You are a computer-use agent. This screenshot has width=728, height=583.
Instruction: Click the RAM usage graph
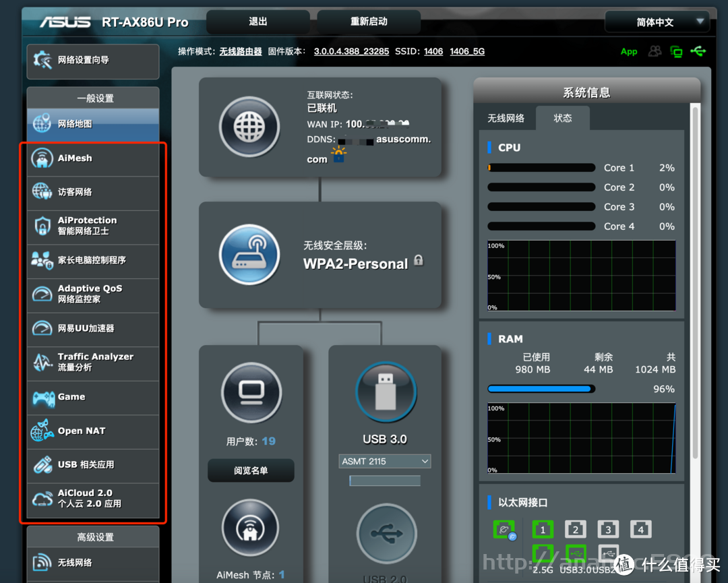pyautogui.click(x=581, y=438)
